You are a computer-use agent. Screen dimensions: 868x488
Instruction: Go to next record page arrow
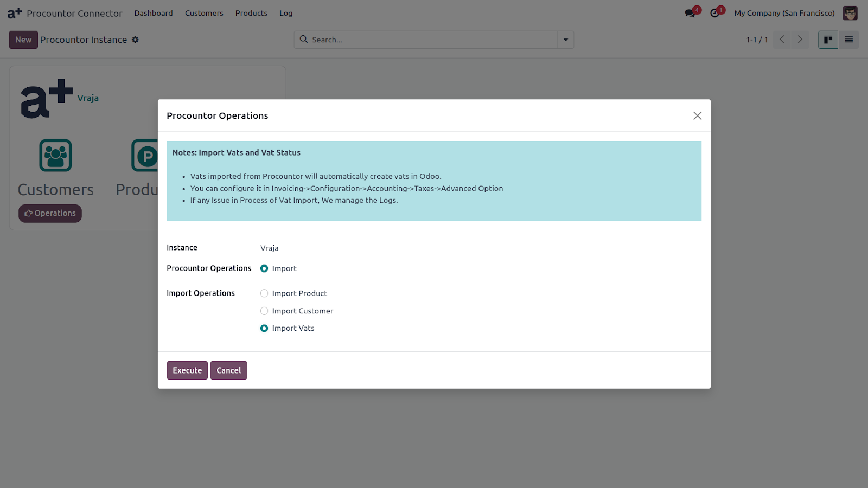(800, 40)
